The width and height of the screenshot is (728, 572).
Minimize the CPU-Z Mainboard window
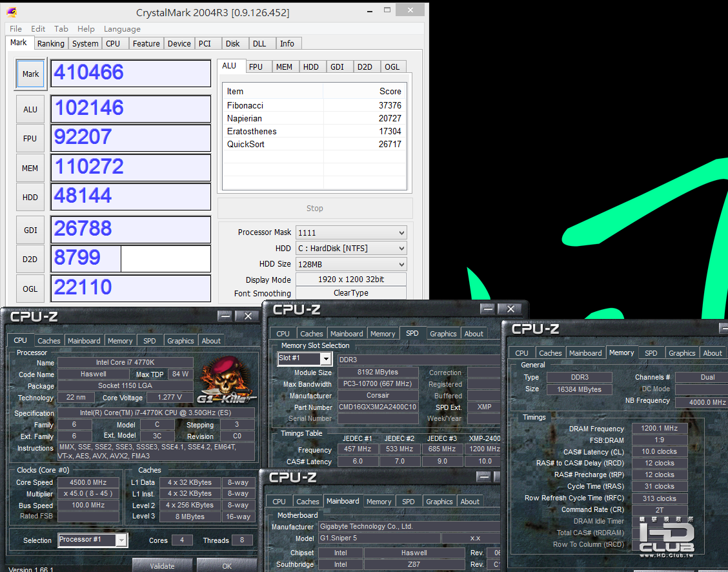pos(483,477)
